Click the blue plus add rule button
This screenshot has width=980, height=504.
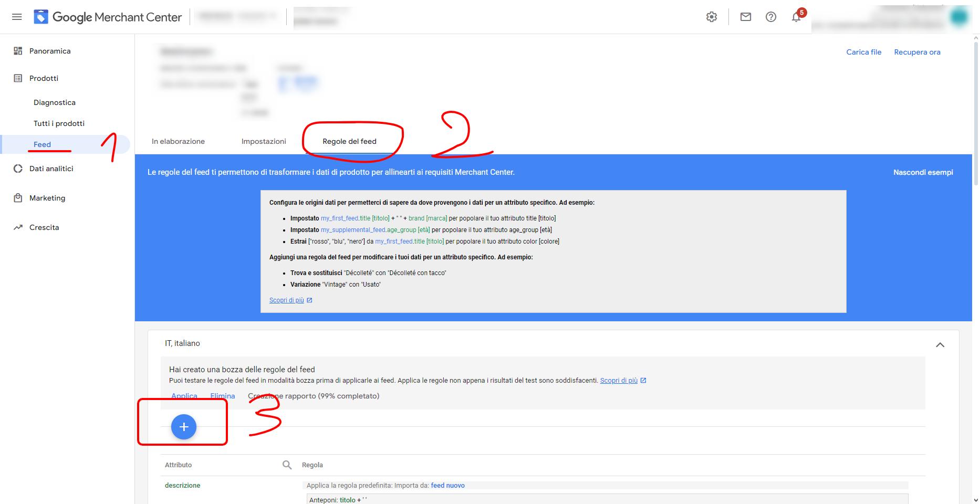point(184,427)
